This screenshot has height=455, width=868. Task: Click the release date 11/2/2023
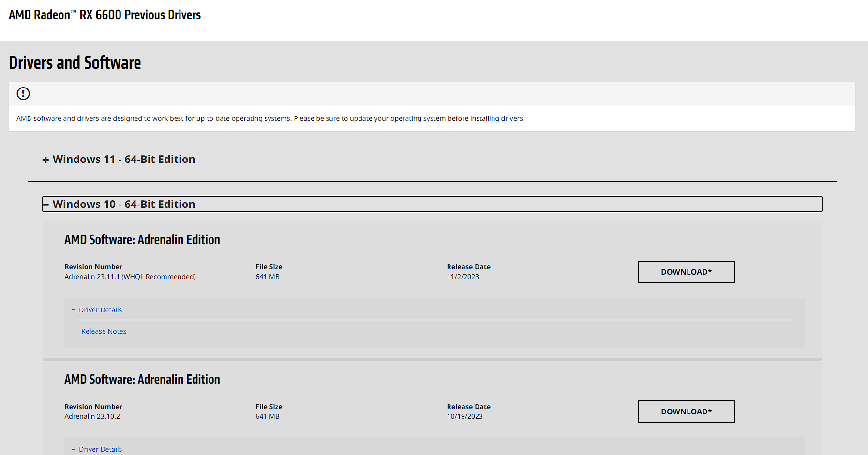point(463,277)
